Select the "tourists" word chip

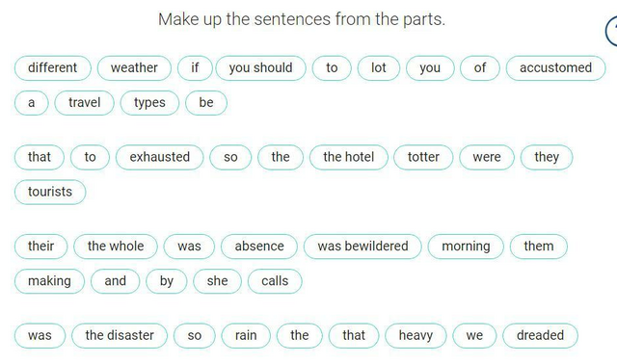(50, 193)
